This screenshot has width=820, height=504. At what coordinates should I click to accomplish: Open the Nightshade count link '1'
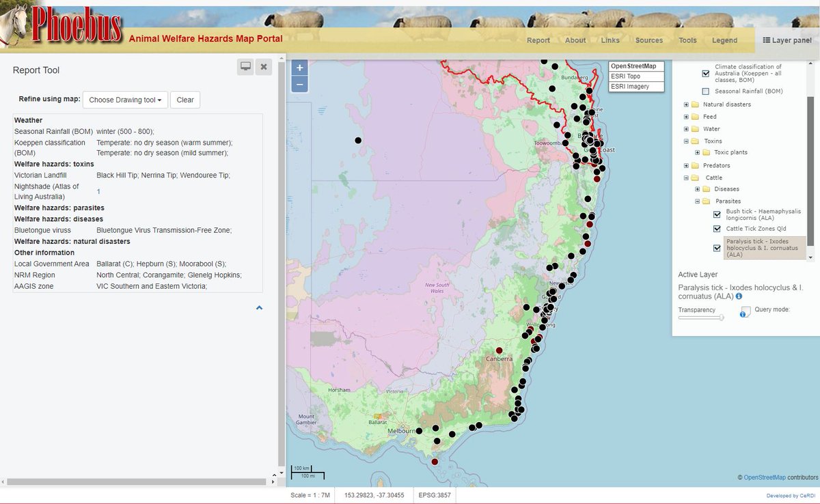(98, 191)
